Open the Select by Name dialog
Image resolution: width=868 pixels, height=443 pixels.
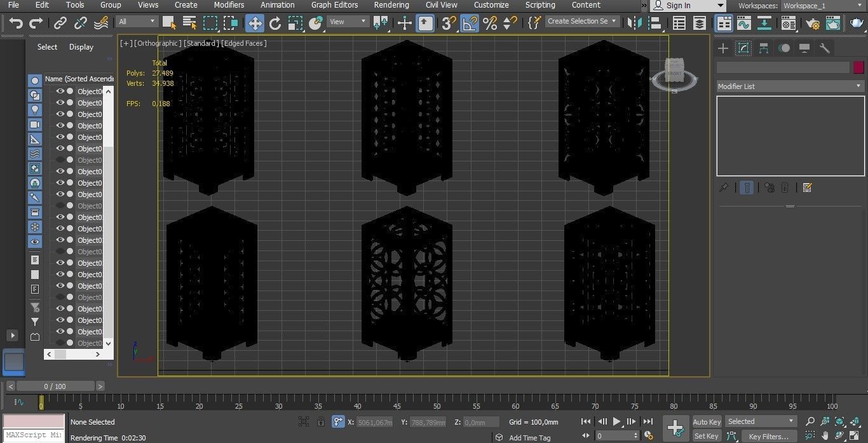pos(189,24)
